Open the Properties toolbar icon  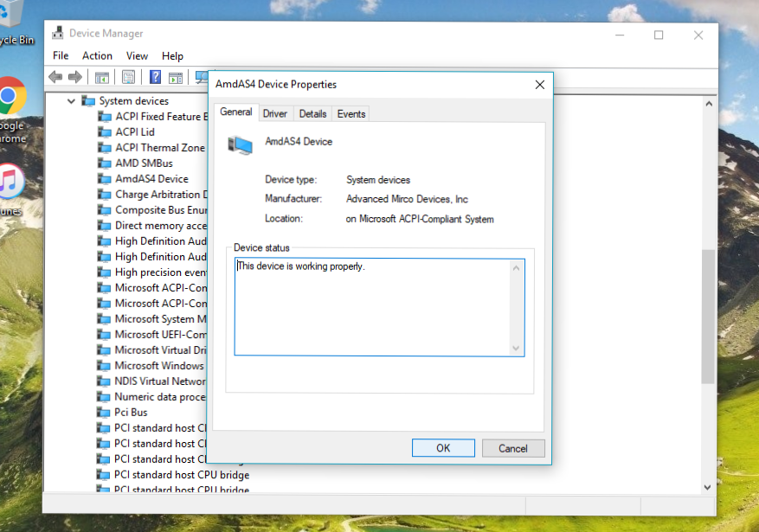128,77
